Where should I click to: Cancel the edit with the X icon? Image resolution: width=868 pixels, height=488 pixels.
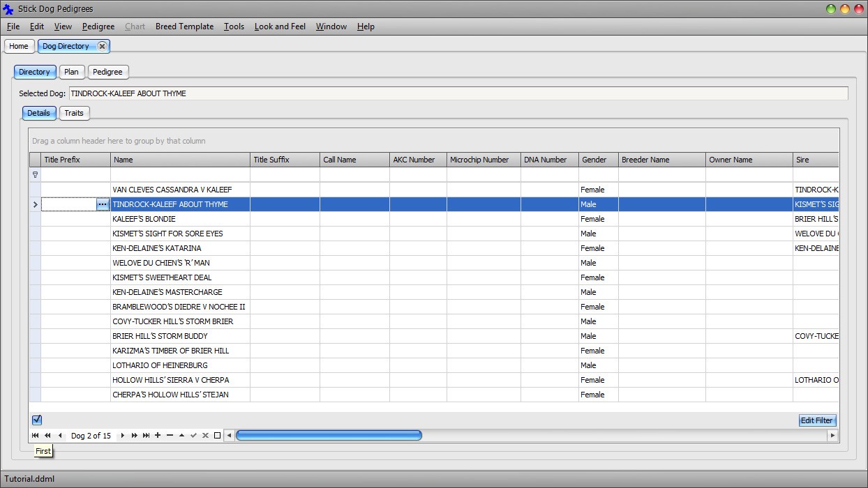click(205, 436)
